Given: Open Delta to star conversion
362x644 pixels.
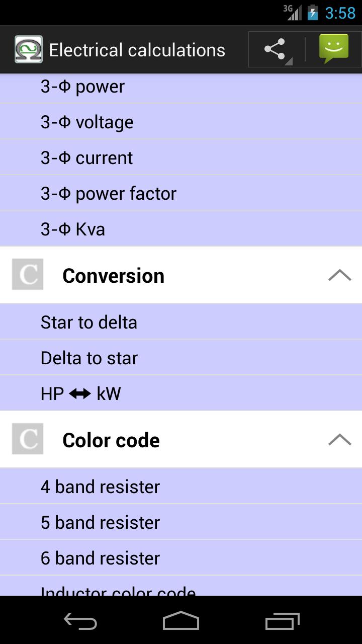Looking at the screenshot, I should click(181, 358).
